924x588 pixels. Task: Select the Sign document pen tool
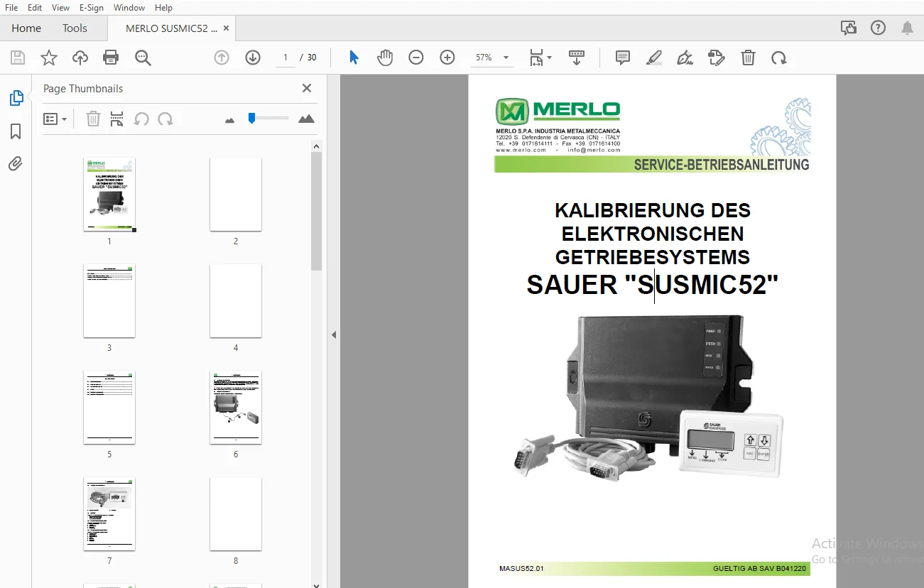click(685, 58)
